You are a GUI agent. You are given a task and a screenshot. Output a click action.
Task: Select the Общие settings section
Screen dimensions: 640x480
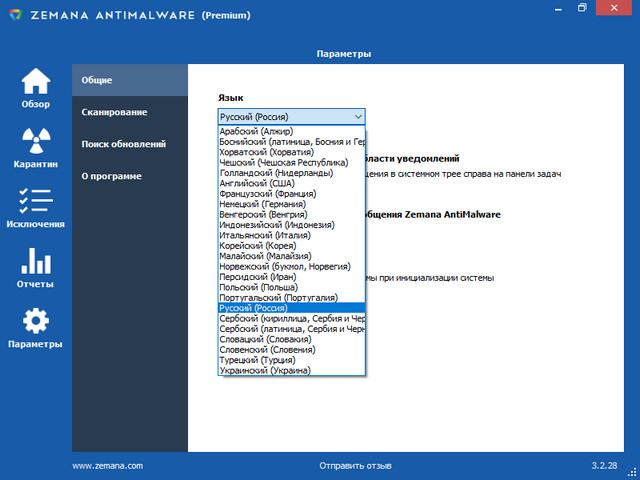pos(97,80)
